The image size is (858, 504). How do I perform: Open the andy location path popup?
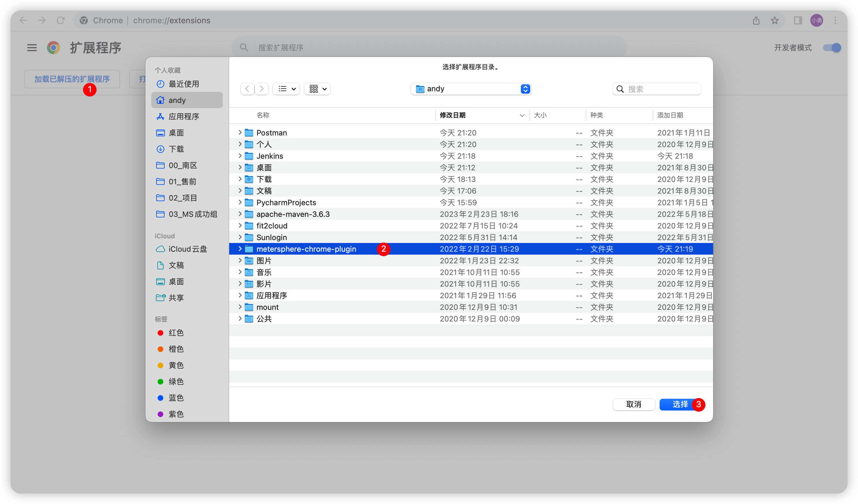click(x=471, y=89)
